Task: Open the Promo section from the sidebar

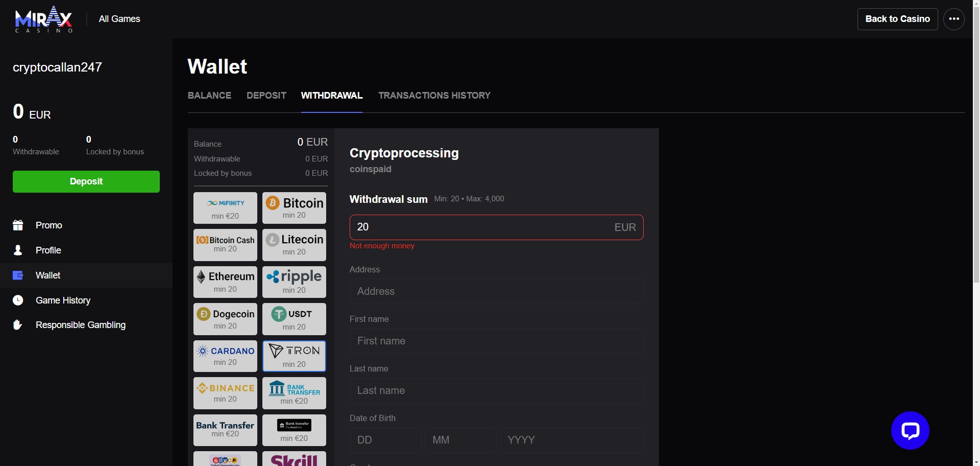Action: [x=48, y=225]
